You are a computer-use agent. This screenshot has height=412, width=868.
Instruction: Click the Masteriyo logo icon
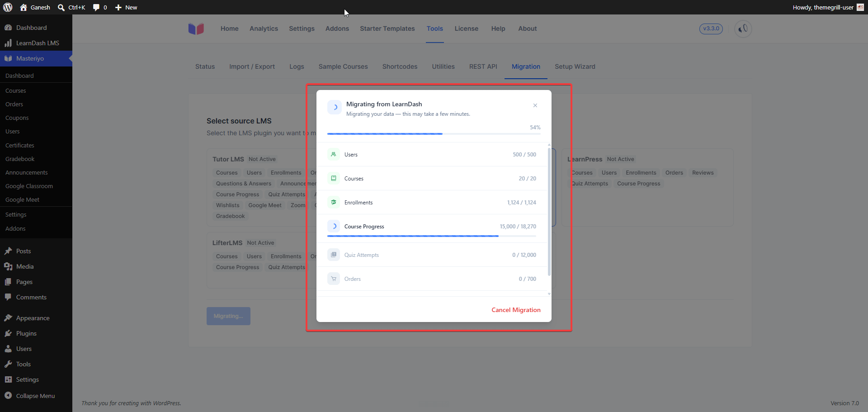pyautogui.click(x=196, y=28)
